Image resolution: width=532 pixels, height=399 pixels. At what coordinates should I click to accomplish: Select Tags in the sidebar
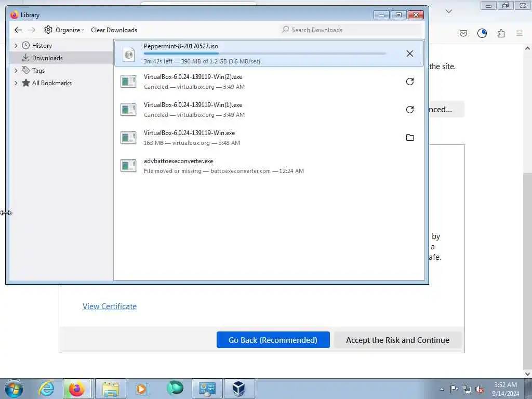pyautogui.click(x=38, y=71)
